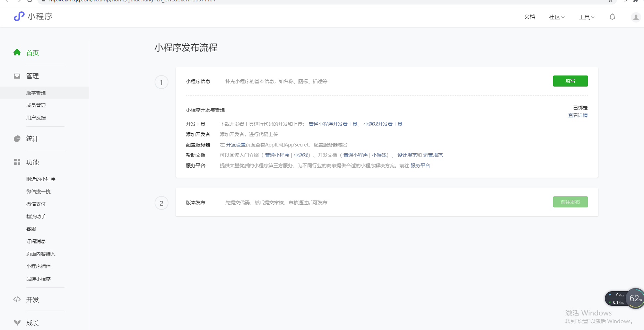Open the user avatar menu
Image resolution: width=644 pixels, height=330 pixels.
point(636,17)
